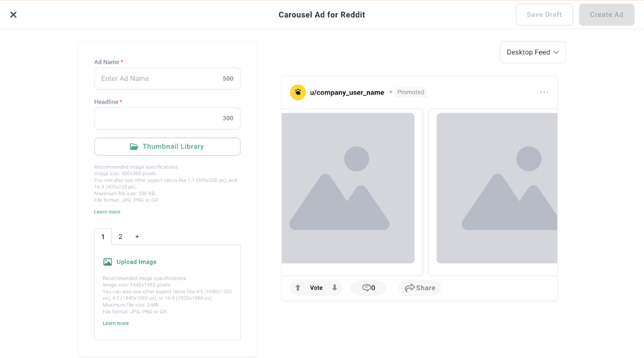Image resolution: width=644 pixels, height=358 pixels.
Task: Open the Learn more link under thumbnail specs
Action: tap(107, 211)
